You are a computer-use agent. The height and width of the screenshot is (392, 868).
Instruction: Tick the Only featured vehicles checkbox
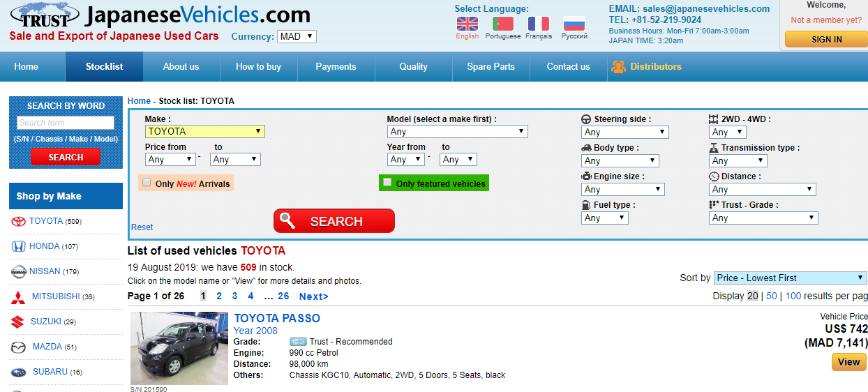pyautogui.click(x=387, y=183)
